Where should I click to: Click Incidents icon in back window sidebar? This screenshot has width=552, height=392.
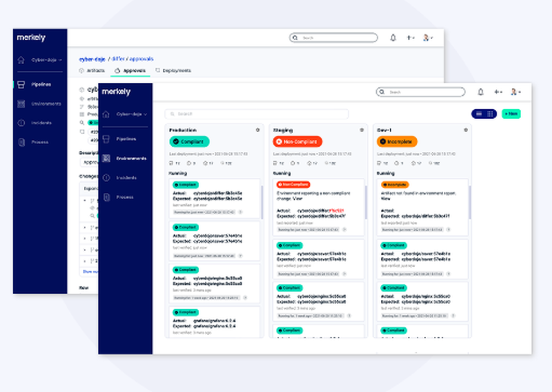21,123
